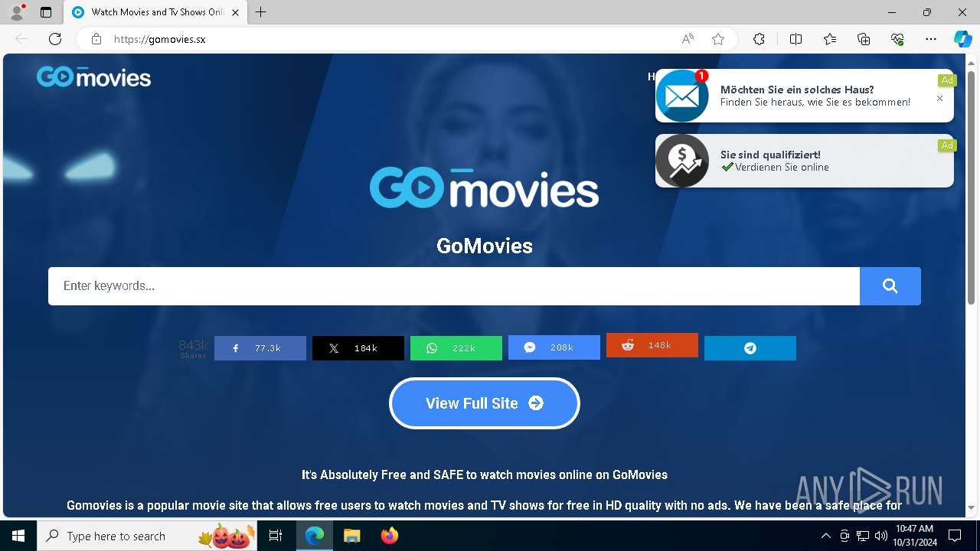Viewport: 980px width, 551px height.
Task: Open the Windows Start menu
Action: point(18,536)
